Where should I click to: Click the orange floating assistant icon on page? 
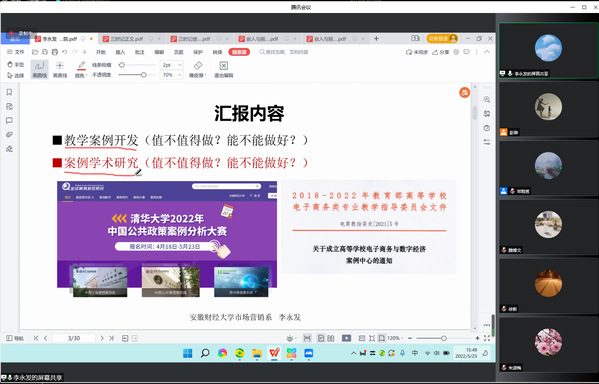(465, 92)
